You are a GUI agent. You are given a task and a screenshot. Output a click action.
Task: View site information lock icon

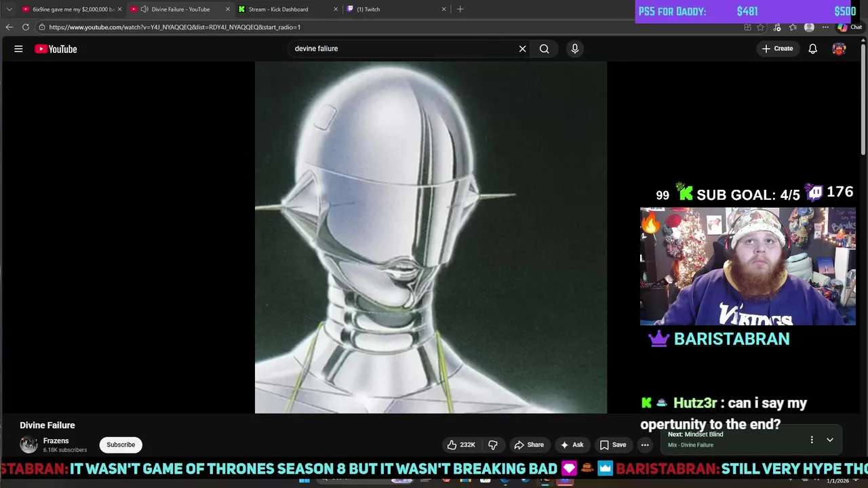point(42,27)
